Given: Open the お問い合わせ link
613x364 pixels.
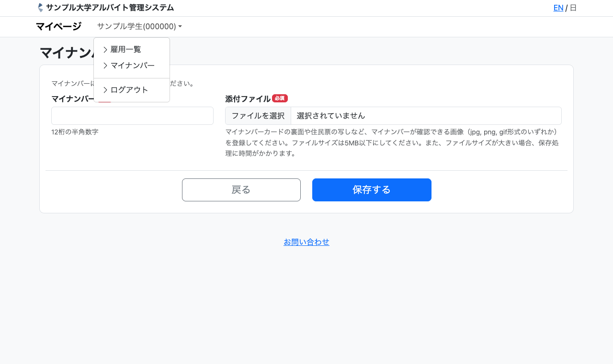Looking at the screenshot, I should [x=306, y=242].
